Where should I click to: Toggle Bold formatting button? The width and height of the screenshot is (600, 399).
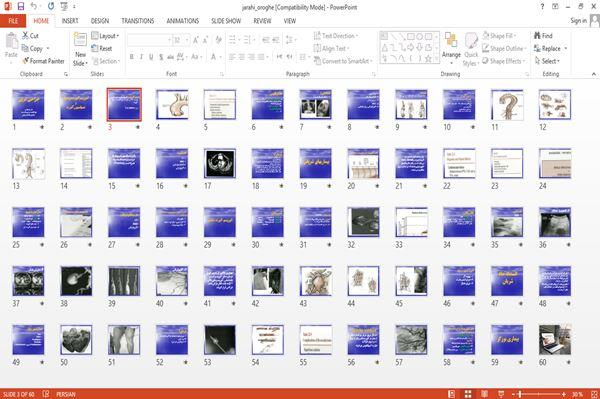(132, 57)
